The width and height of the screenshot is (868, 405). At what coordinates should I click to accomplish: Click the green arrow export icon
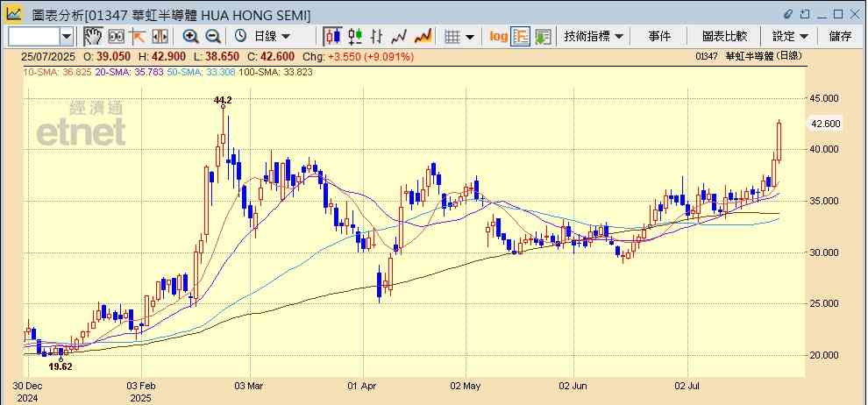click(x=543, y=37)
